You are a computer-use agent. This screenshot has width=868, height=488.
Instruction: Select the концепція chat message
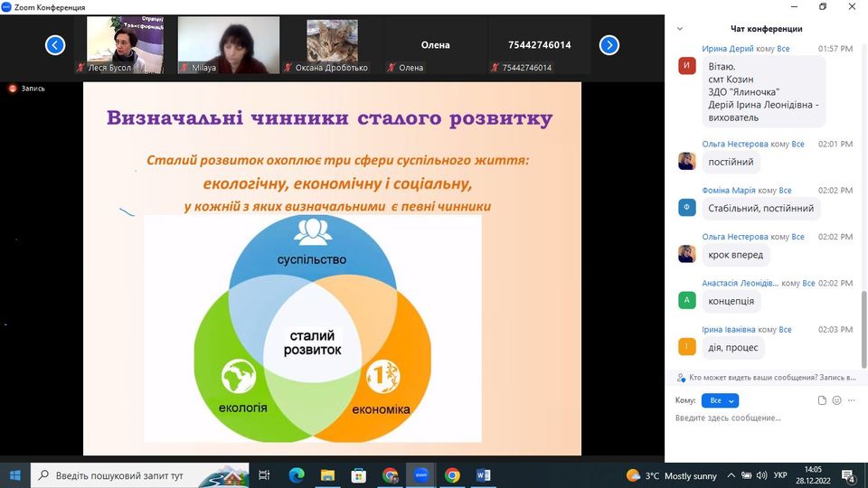[x=731, y=302]
